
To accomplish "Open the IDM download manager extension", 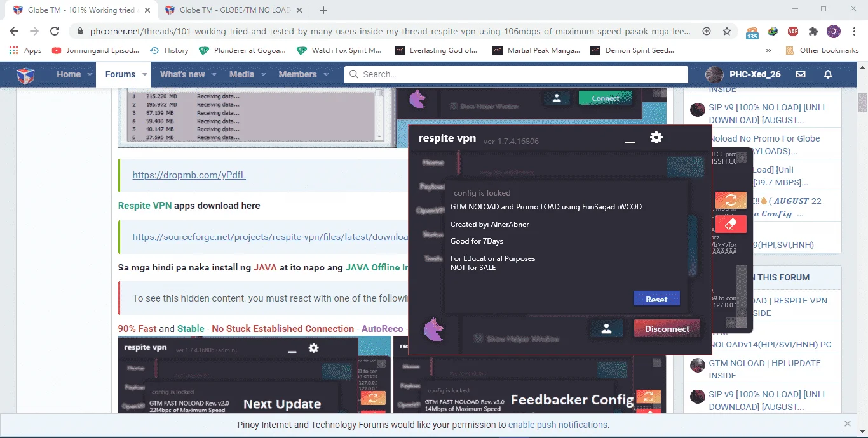I will (x=773, y=31).
